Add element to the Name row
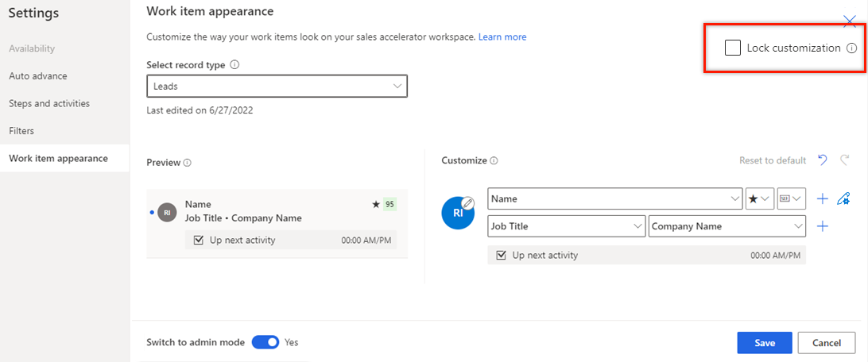The height and width of the screenshot is (362, 868). [x=823, y=199]
